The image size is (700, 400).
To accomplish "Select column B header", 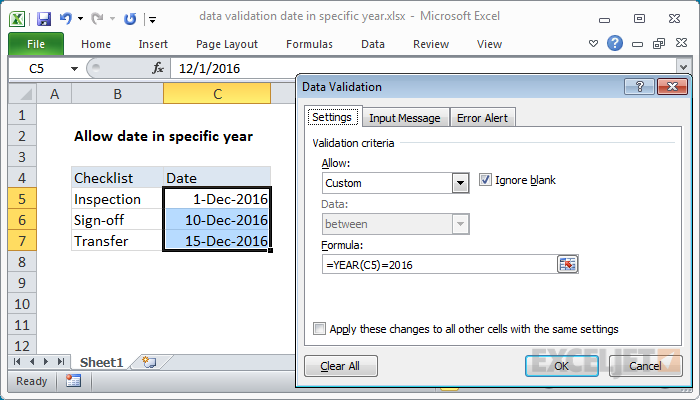I will [117, 94].
